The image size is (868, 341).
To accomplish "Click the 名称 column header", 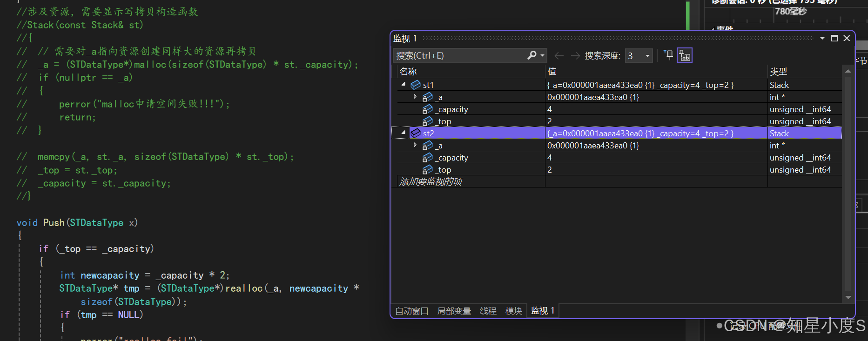I will pyautogui.click(x=408, y=72).
